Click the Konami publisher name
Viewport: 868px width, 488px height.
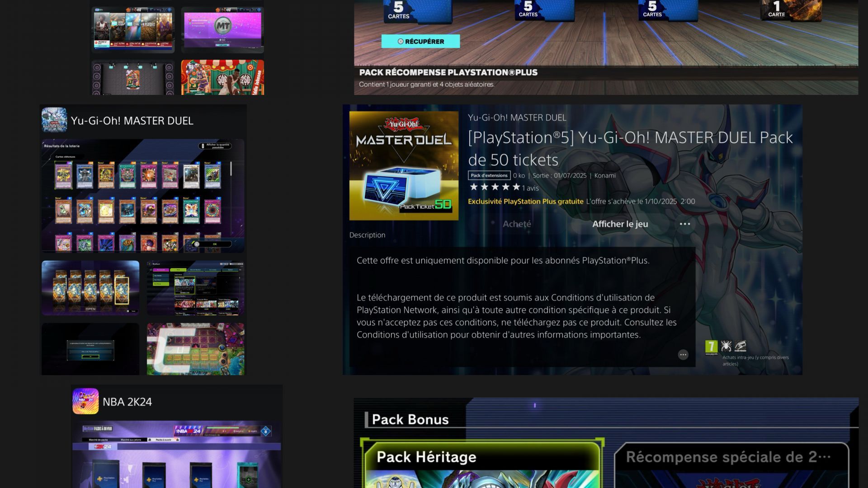(605, 176)
